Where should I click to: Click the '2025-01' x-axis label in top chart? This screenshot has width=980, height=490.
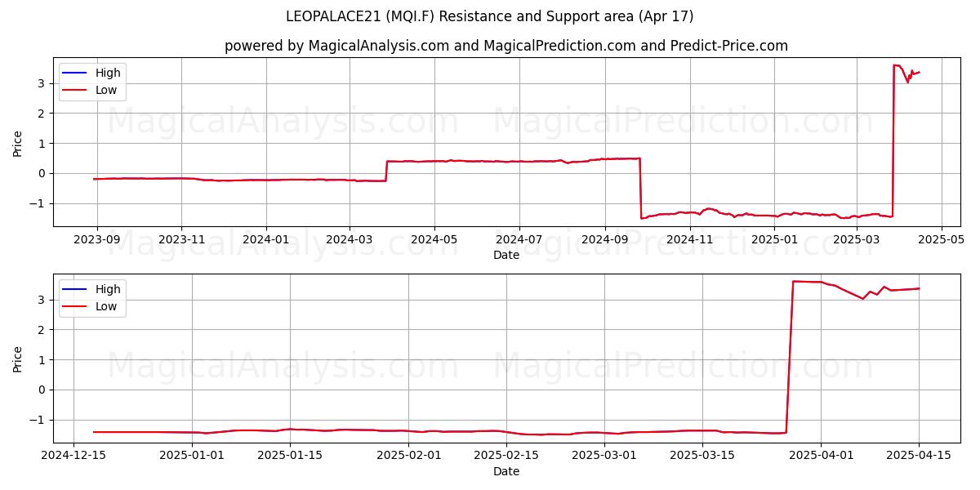[x=774, y=240]
